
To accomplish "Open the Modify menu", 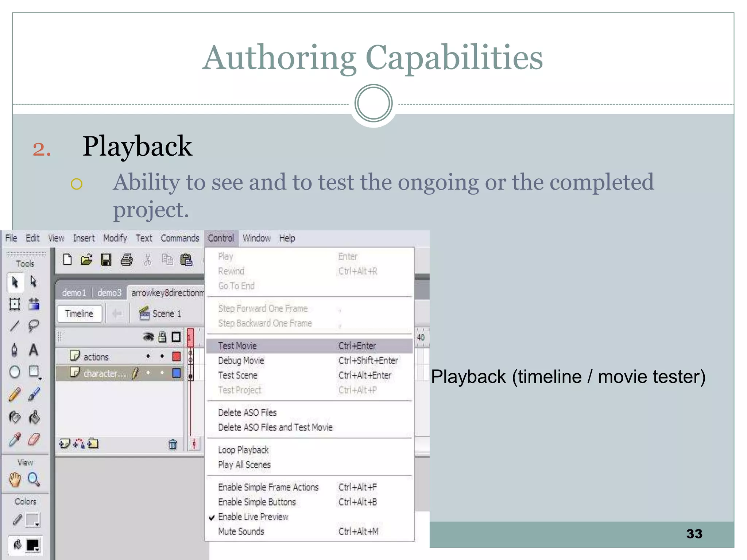I will point(115,238).
